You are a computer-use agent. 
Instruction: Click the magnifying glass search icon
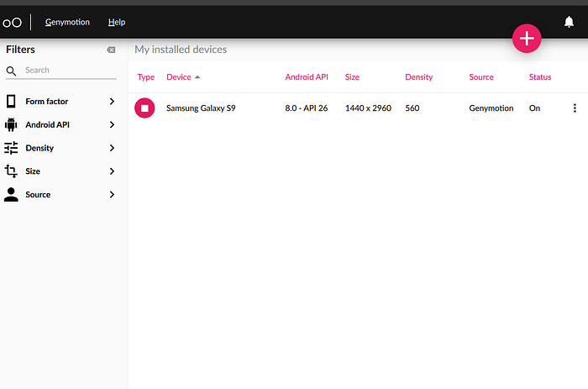(11, 71)
